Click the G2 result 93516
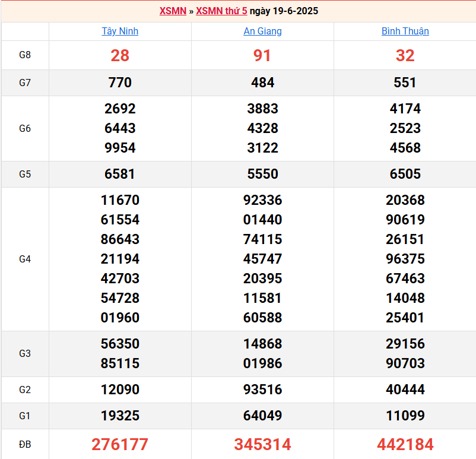Viewport: 476px width, 459px height. (x=262, y=390)
